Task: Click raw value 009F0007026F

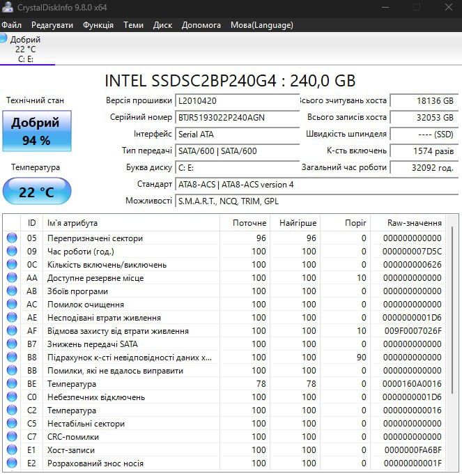Action: 413,331
